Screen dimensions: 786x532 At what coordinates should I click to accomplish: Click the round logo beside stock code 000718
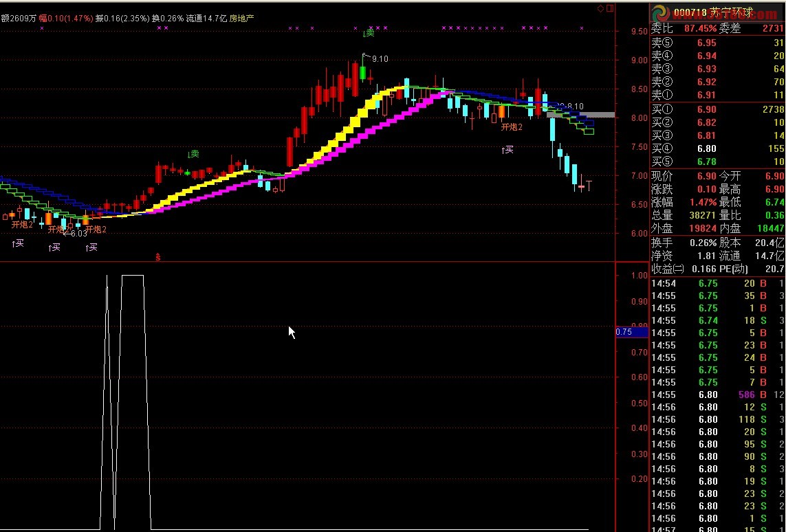(661, 12)
